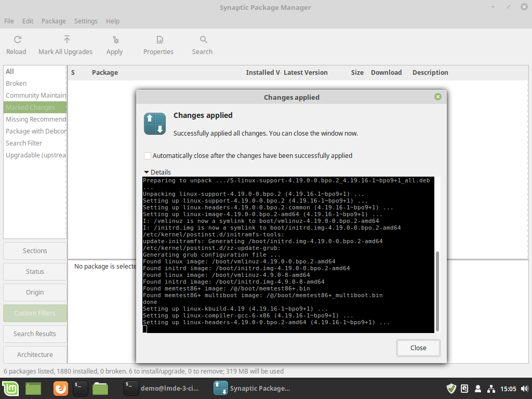Click the terminal output scrollbar in Details
This screenshot has width=532, height=399.
click(437, 291)
